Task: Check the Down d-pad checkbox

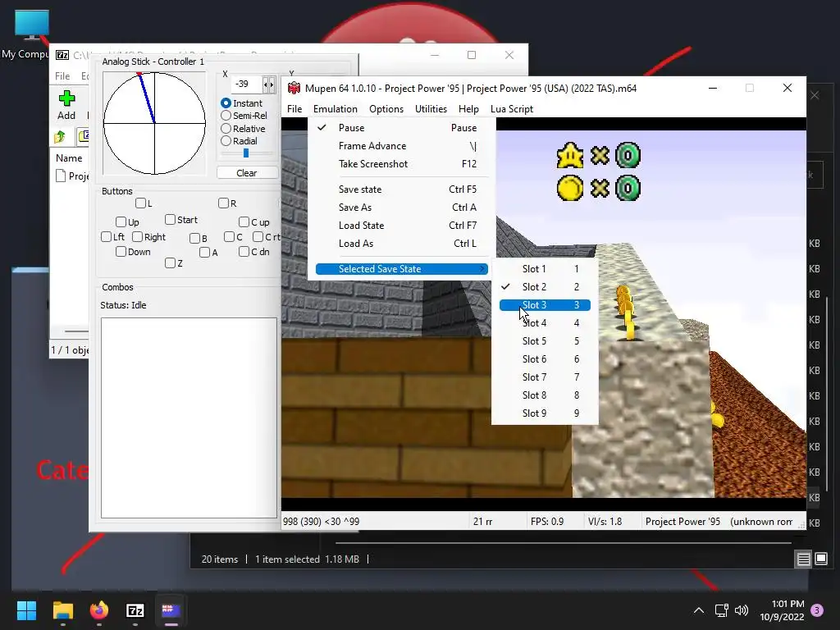Action: click(x=121, y=252)
